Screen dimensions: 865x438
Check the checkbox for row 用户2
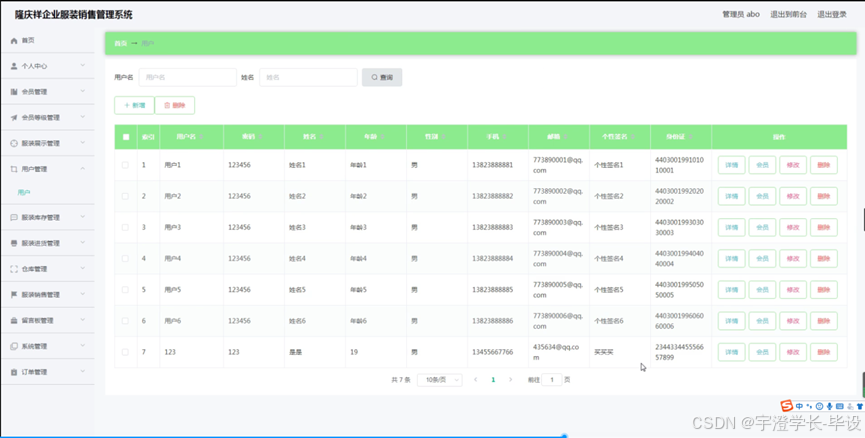coord(125,196)
